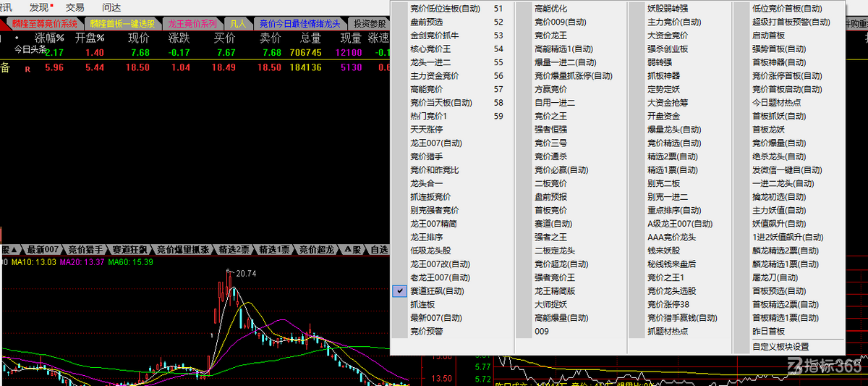
Task: Choose 发微信一键自(自动) menu entry
Action: [788, 170]
